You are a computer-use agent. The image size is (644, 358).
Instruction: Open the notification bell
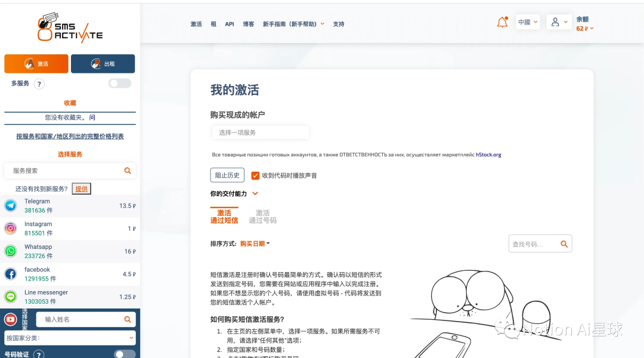click(x=502, y=22)
